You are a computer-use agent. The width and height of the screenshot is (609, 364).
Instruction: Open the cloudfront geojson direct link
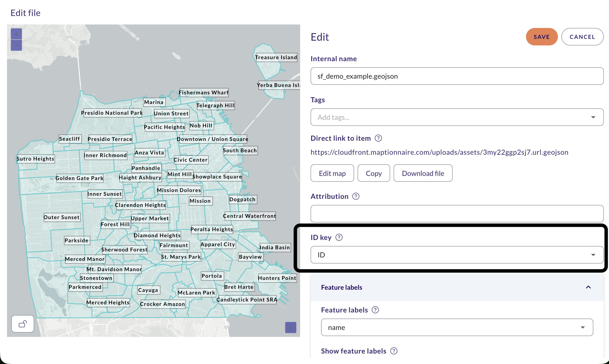tap(439, 152)
